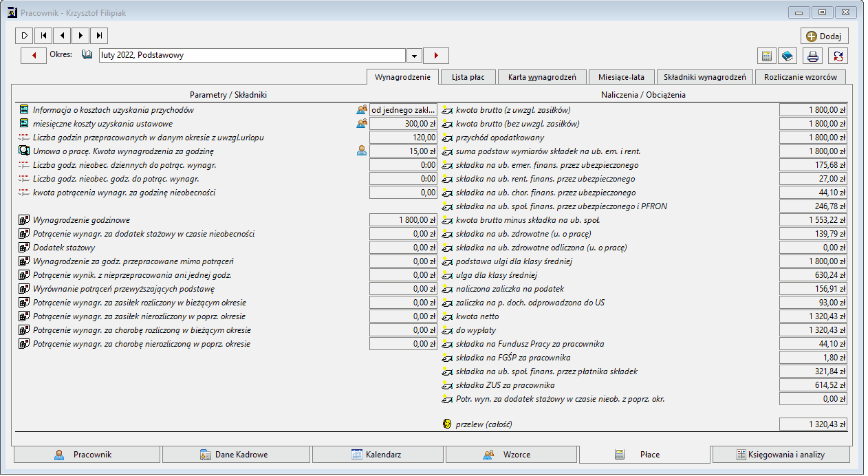
Task: Select 'składka na FGŚP za pracownika' row
Action: (513, 358)
